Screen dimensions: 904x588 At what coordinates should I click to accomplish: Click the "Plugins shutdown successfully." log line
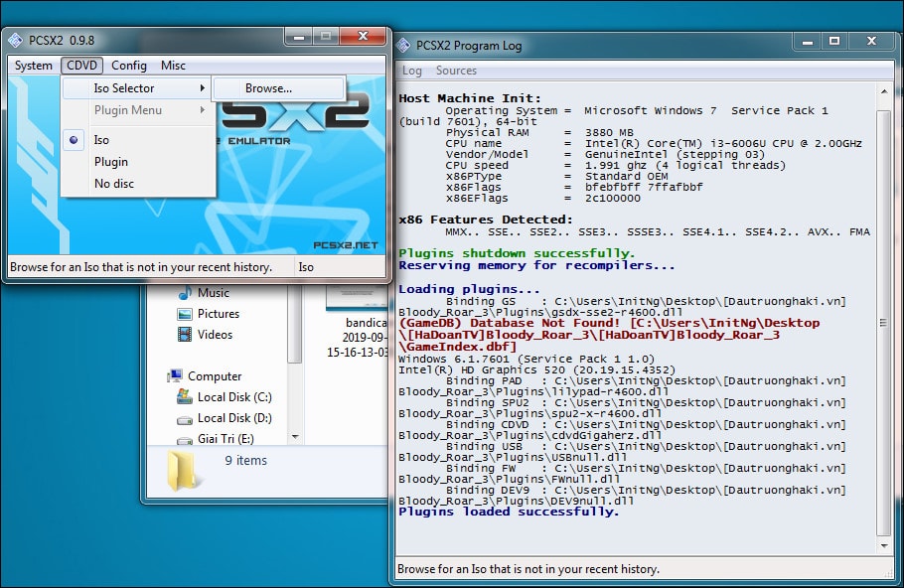517,253
